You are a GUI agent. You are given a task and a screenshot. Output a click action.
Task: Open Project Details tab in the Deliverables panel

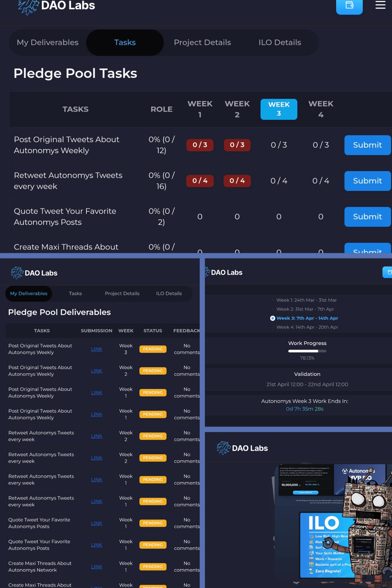122,293
